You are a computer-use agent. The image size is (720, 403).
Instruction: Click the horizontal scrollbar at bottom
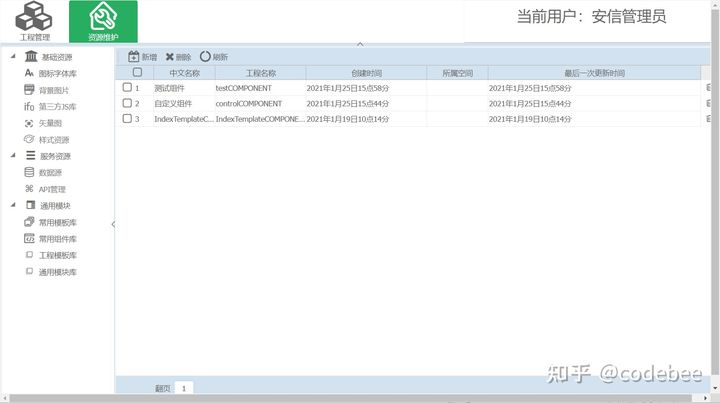tap(350, 398)
